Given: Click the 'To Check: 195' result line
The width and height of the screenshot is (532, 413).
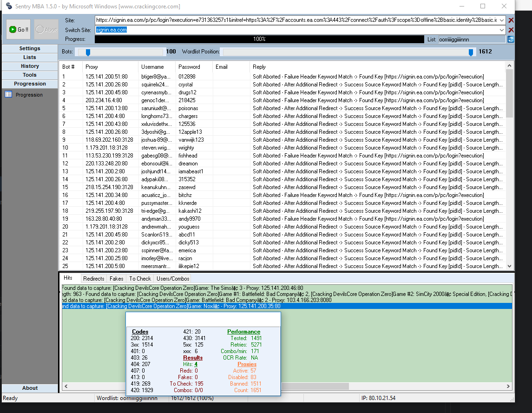Looking at the screenshot, I should [x=186, y=383].
